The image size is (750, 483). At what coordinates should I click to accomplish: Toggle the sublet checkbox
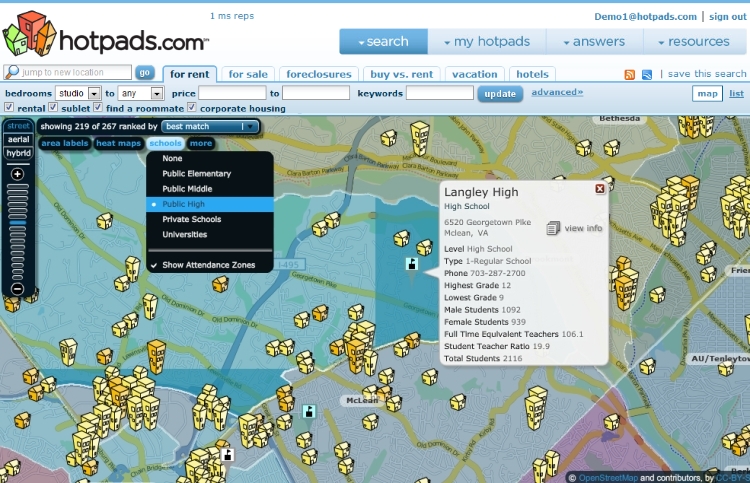pyautogui.click(x=53, y=107)
